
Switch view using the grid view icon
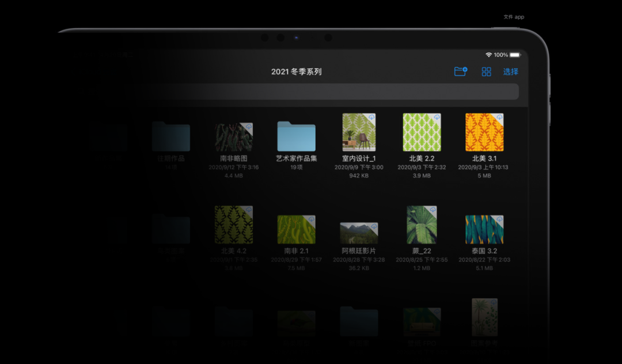tap(486, 71)
